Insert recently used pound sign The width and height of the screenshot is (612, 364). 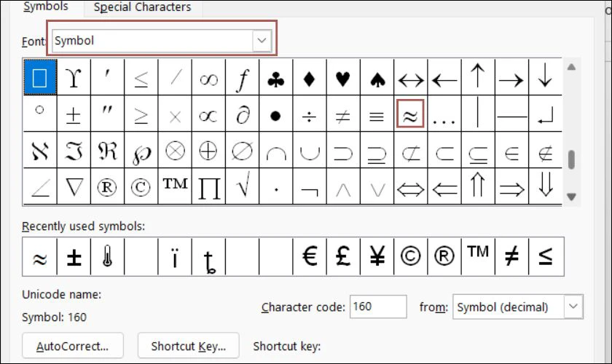click(343, 257)
